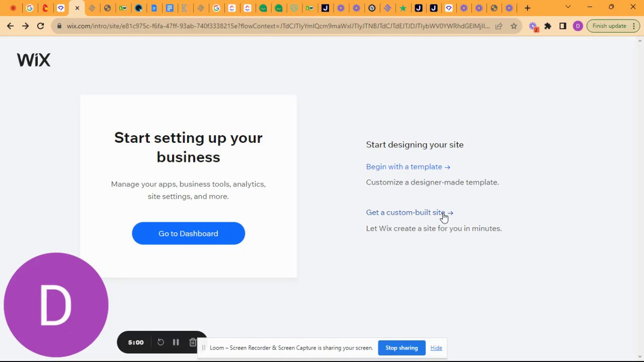
Task: Switch to the first tab with red record icon
Action: click(13, 8)
